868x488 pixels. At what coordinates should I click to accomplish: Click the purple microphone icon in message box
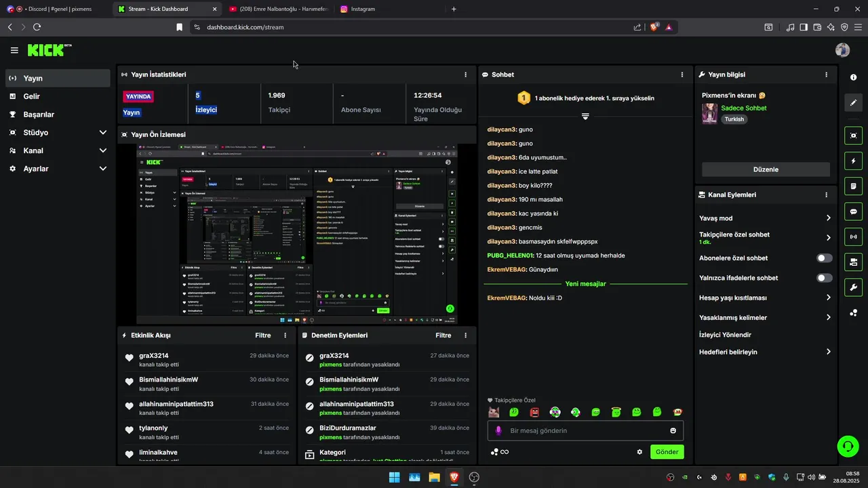pos(498,430)
